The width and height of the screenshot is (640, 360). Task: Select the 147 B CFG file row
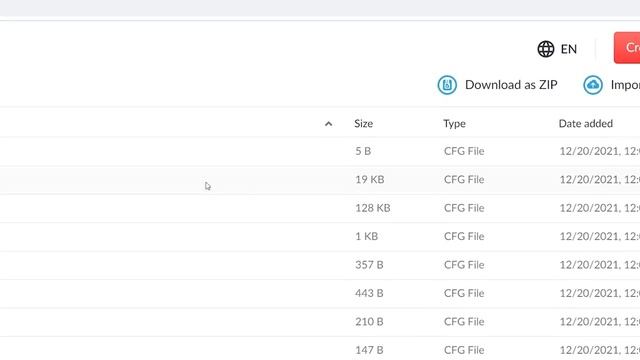click(x=320, y=349)
